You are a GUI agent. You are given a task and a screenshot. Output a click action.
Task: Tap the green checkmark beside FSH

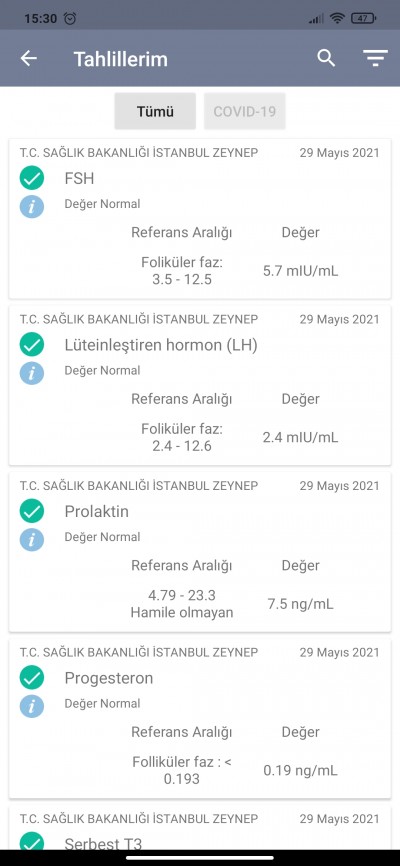tap(32, 178)
